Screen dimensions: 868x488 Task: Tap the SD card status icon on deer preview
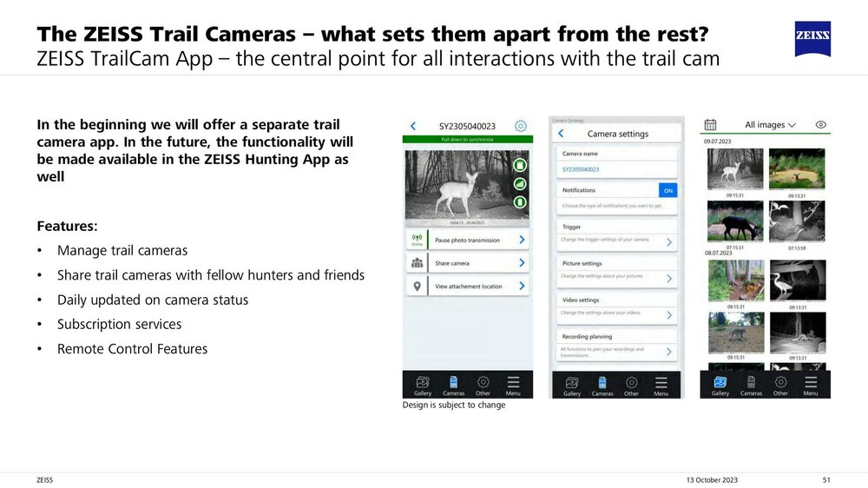(x=520, y=165)
